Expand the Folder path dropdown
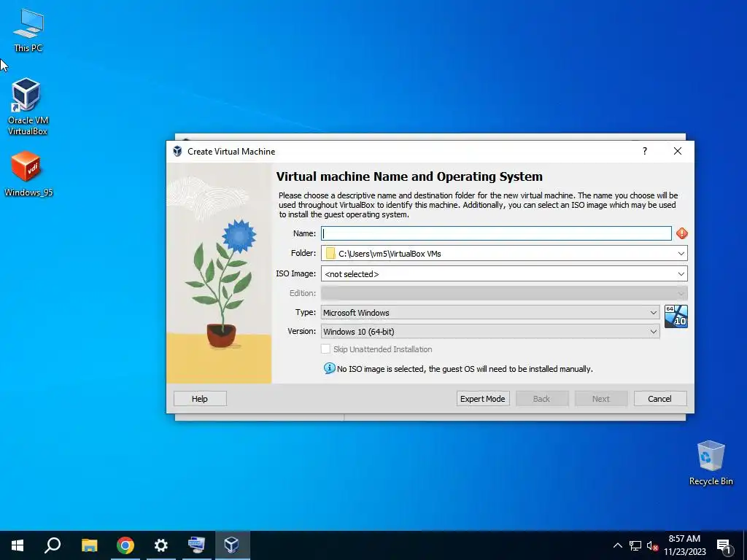 pos(681,253)
